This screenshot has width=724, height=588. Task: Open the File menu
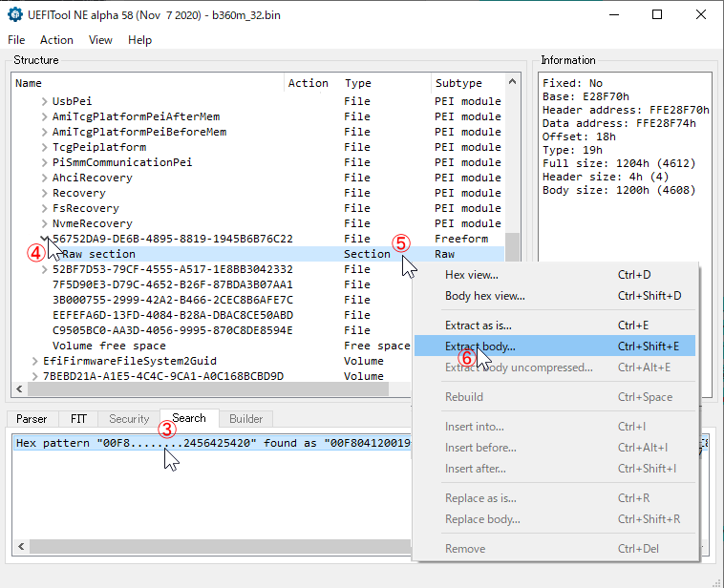[x=16, y=40]
